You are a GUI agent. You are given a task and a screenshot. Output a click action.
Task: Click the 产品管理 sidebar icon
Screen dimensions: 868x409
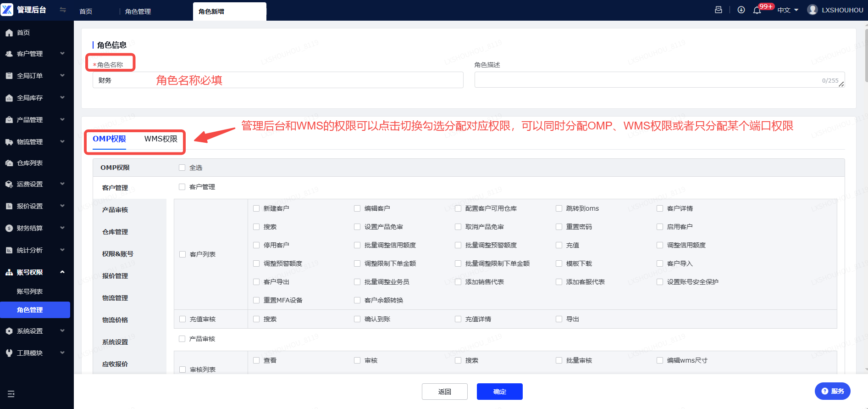pyautogui.click(x=9, y=120)
